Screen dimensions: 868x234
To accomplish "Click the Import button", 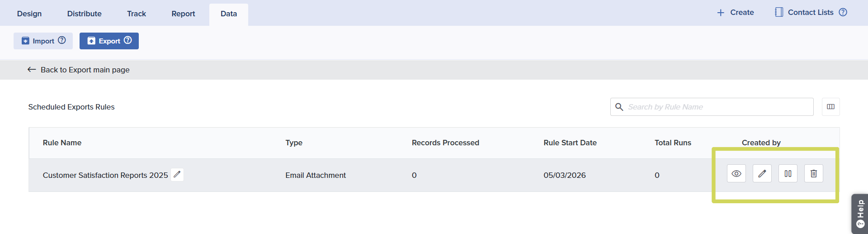I will click(38, 41).
